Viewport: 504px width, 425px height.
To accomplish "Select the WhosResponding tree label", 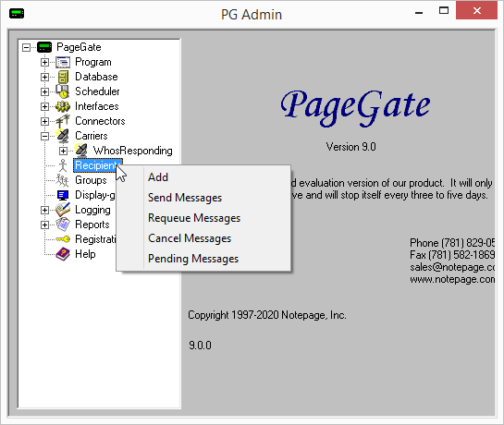I will (x=133, y=151).
